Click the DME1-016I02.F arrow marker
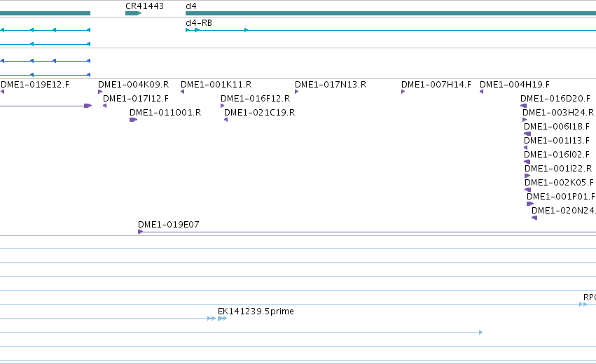596x364 pixels. click(x=527, y=162)
